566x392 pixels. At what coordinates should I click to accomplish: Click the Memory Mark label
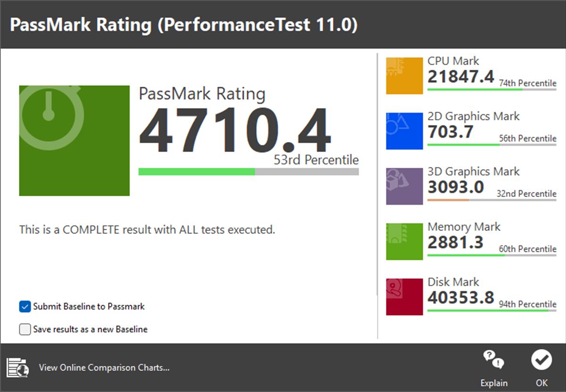pyautogui.click(x=464, y=227)
